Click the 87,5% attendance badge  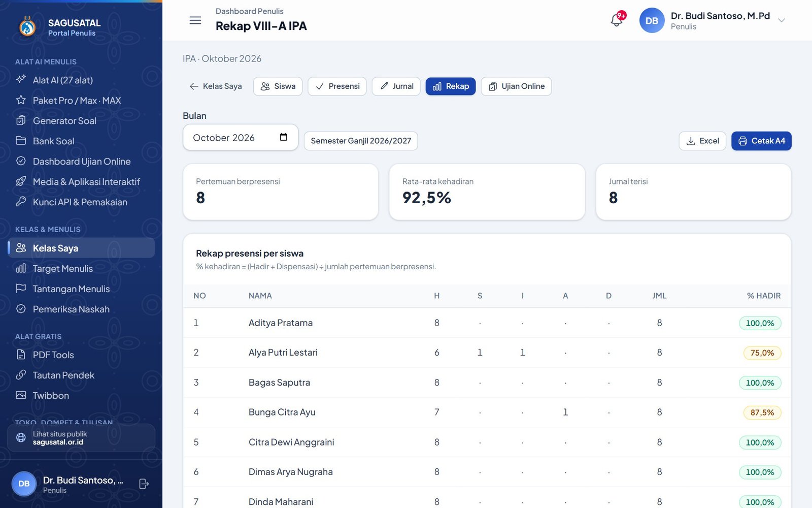[x=762, y=412]
